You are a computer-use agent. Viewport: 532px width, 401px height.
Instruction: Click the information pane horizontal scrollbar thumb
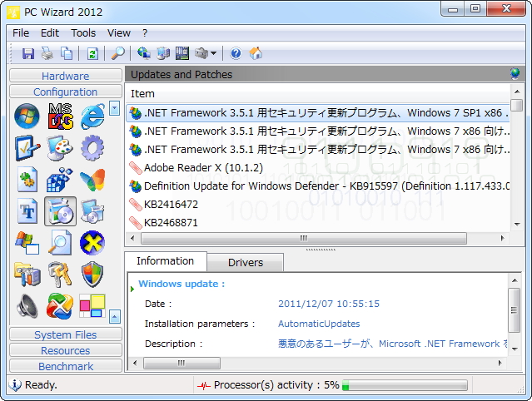click(181, 363)
